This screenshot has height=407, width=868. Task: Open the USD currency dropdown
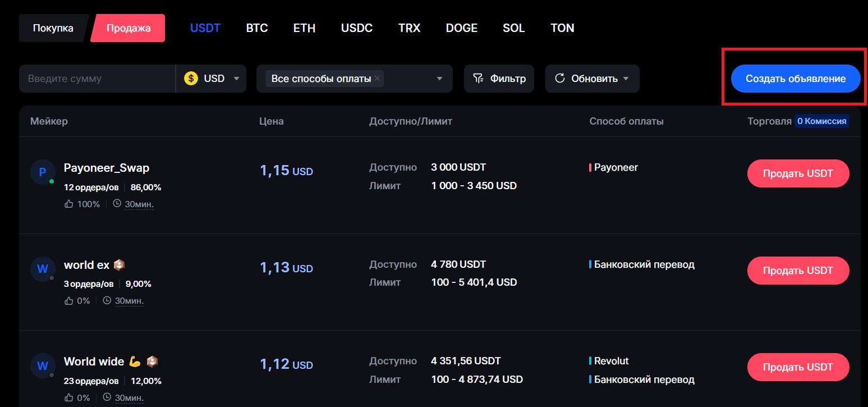pyautogui.click(x=212, y=79)
